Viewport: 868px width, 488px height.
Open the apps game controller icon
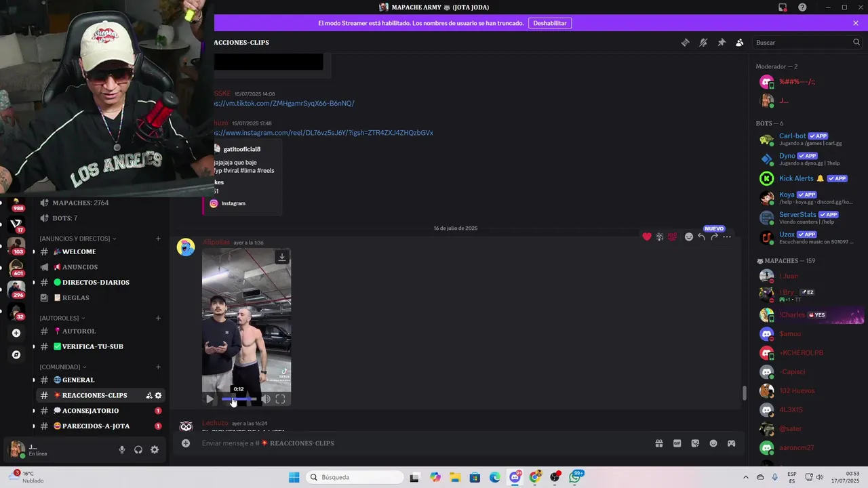[732, 443]
